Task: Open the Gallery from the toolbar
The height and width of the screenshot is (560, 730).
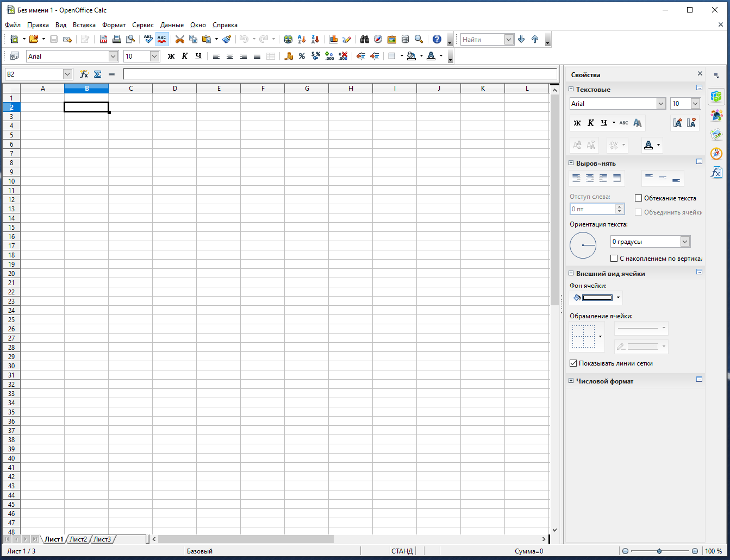Action: (392, 39)
